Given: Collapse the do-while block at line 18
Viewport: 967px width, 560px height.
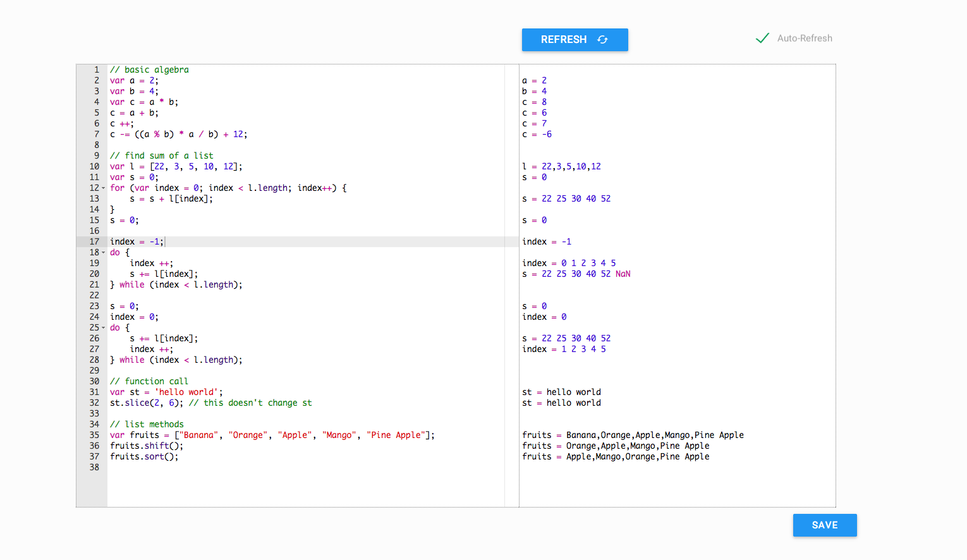Looking at the screenshot, I should (x=103, y=252).
